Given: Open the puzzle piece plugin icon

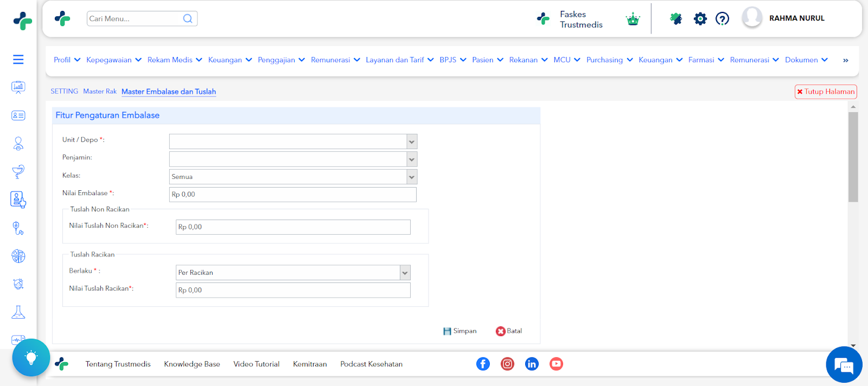Looking at the screenshot, I should click(x=676, y=19).
